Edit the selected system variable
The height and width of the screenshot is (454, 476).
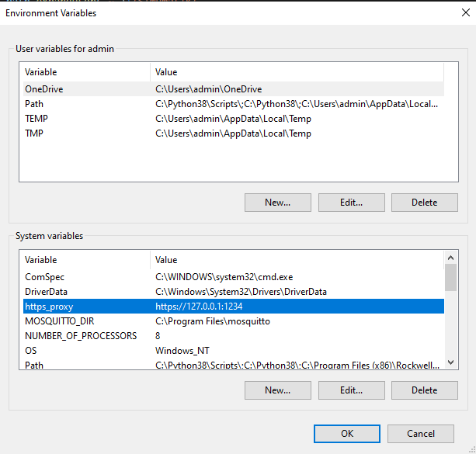tap(351, 390)
